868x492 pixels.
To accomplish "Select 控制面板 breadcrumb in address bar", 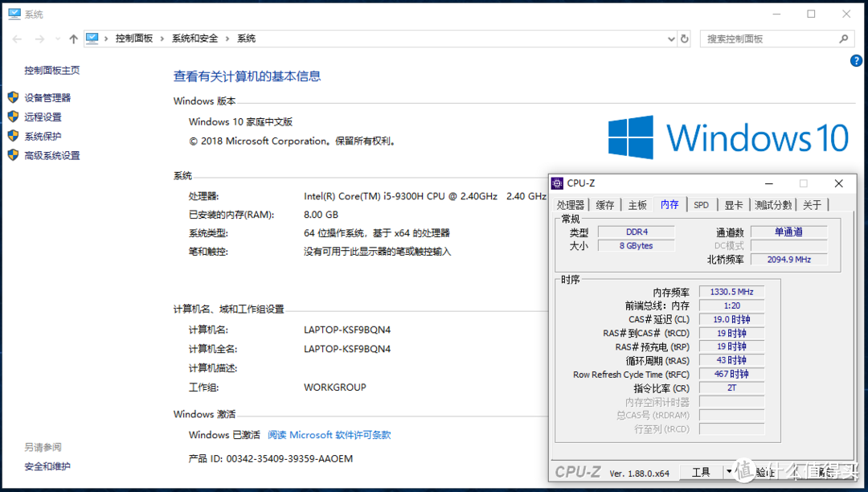I will [x=134, y=39].
